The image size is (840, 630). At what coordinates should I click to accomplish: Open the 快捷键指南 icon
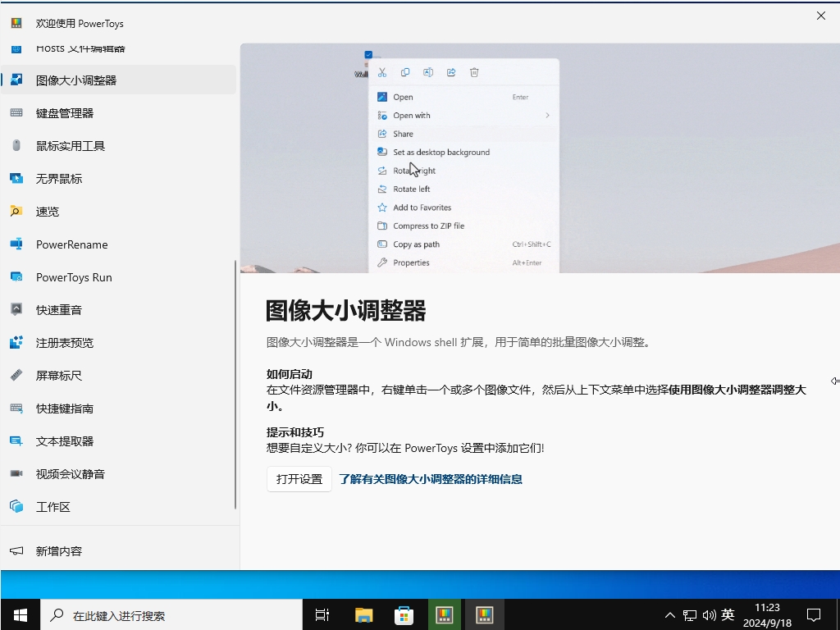(16, 409)
